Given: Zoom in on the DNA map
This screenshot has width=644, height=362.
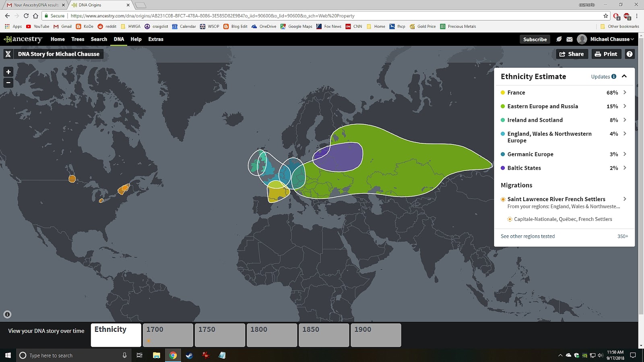Looking at the screenshot, I should point(8,72).
